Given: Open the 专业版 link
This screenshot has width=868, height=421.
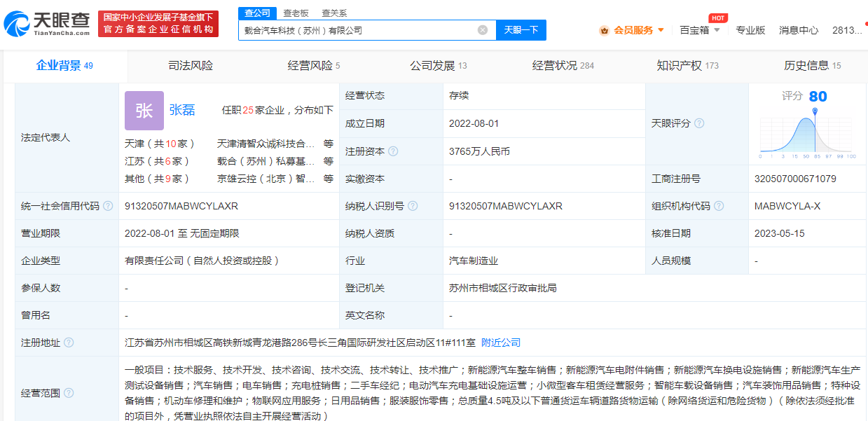Looking at the screenshot, I should (x=750, y=30).
